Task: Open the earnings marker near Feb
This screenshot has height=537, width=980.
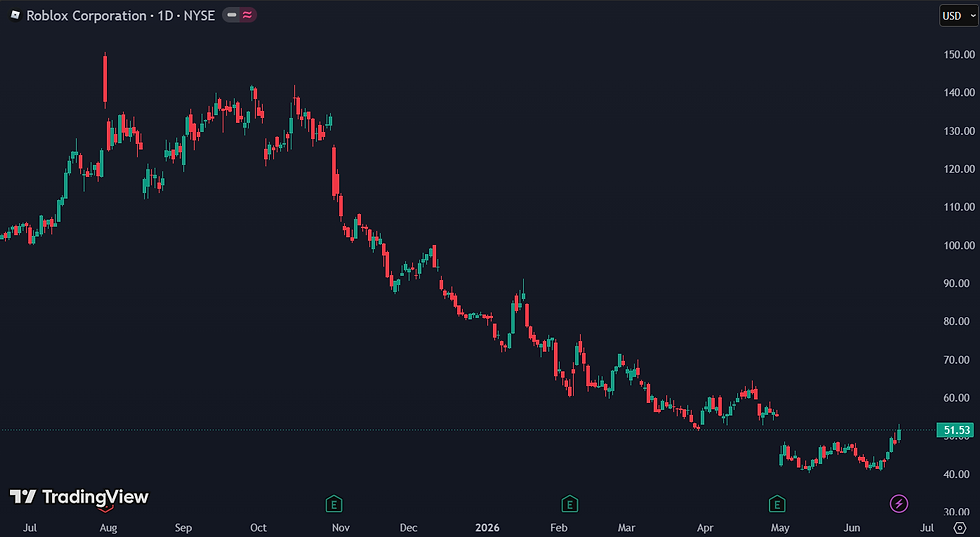Action: point(569,503)
